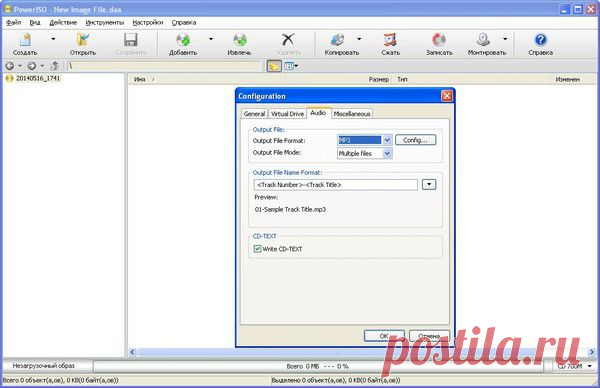Screen dimensions: 600x388
Task: Click the Отмена (Cancel) button
Action: [x=429, y=336]
